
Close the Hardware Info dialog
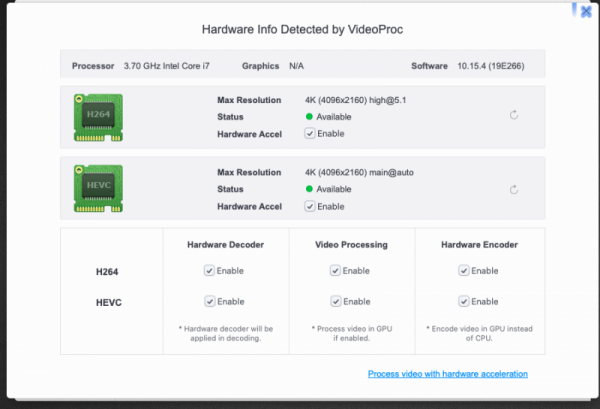coord(585,12)
